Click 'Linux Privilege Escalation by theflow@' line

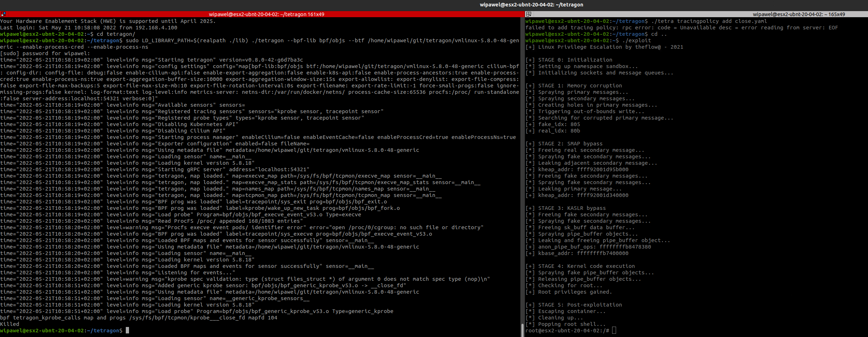tap(604, 47)
